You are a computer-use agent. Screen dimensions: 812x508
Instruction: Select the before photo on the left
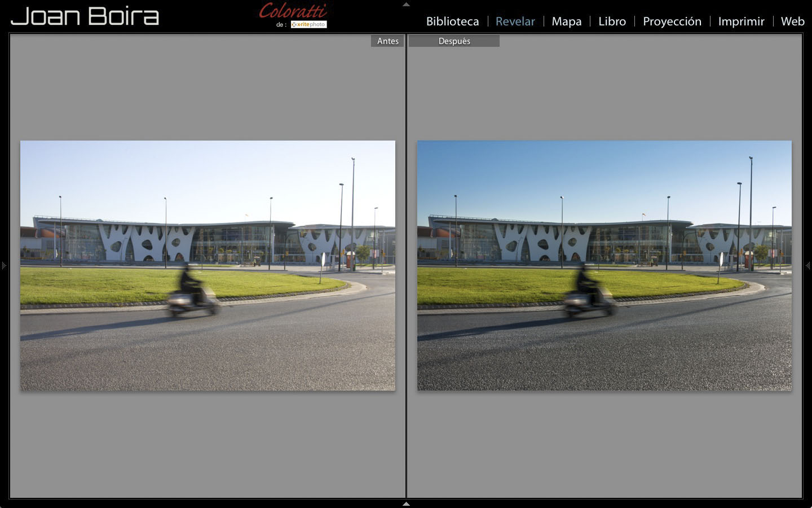coord(208,265)
